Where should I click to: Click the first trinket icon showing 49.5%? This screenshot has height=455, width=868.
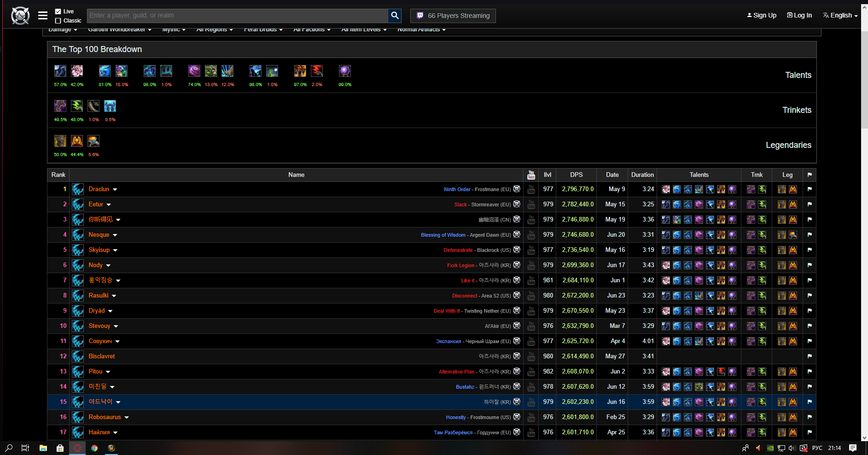[x=60, y=106]
